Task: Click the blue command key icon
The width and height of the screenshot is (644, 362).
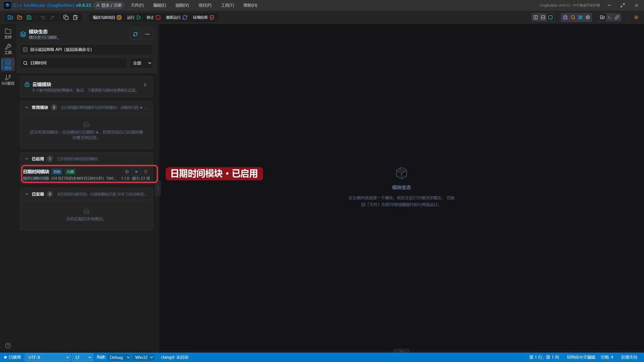Action: (580, 17)
